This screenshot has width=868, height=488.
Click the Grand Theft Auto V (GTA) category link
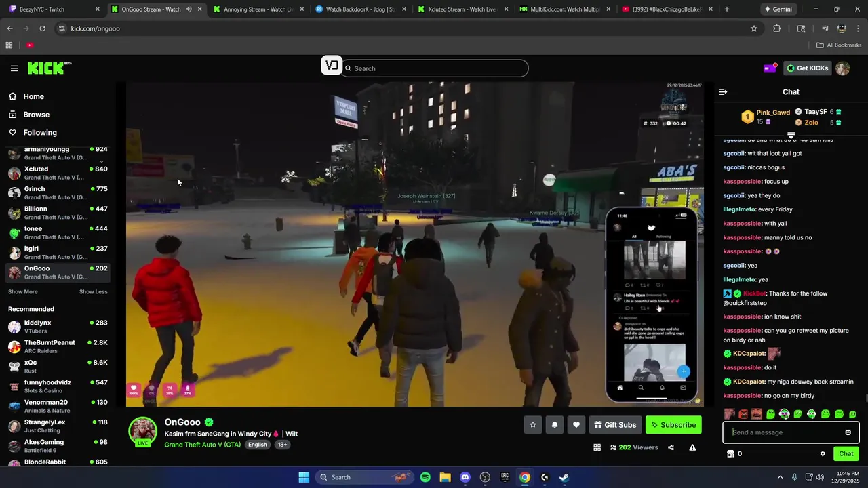tap(203, 445)
